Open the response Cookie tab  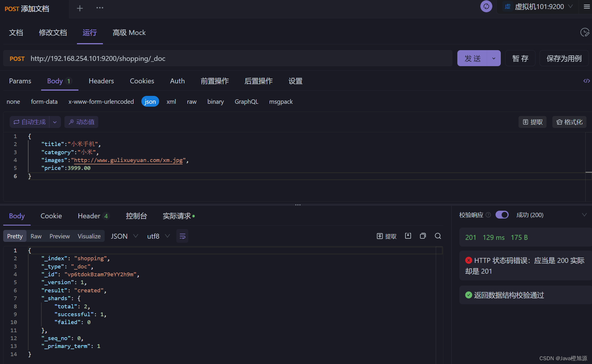click(x=51, y=216)
